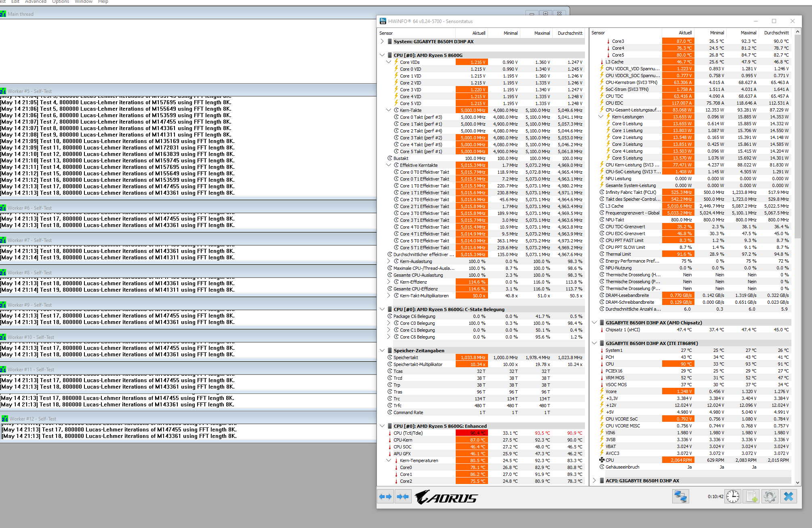This screenshot has width=812, height=528.
Task: Collapse the Speicher-Zeitangaben section
Action: 382,350
